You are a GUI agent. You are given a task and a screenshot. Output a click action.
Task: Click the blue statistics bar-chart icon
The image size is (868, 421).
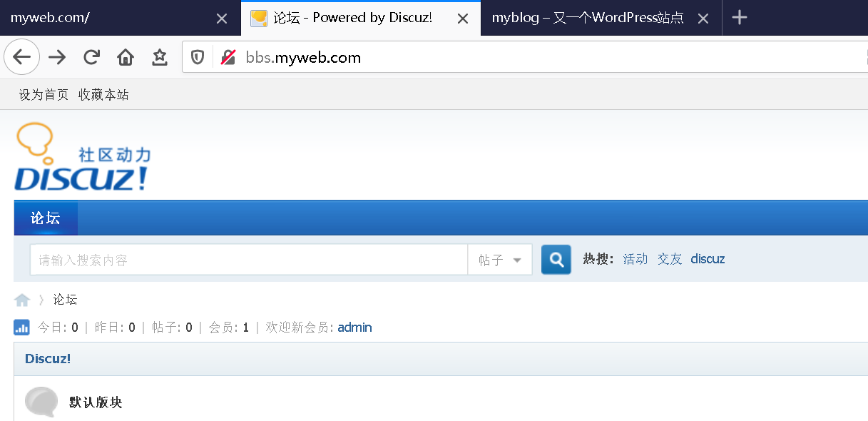pyautogui.click(x=21, y=328)
